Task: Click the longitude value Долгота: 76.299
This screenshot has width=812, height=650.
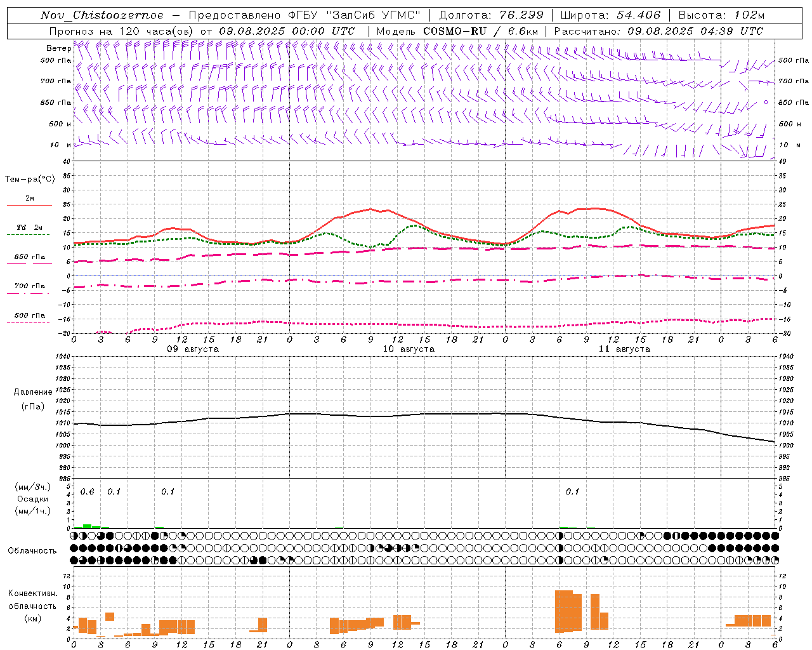Action: (491, 15)
